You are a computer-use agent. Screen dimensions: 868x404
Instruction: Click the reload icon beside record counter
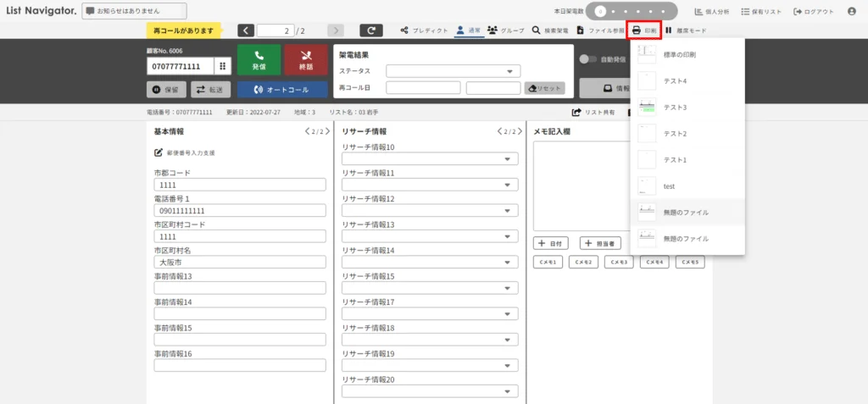[371, 30]
